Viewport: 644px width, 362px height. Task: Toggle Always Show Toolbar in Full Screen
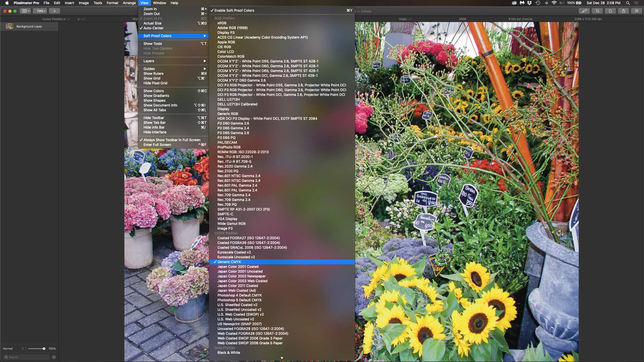point(173,140)
